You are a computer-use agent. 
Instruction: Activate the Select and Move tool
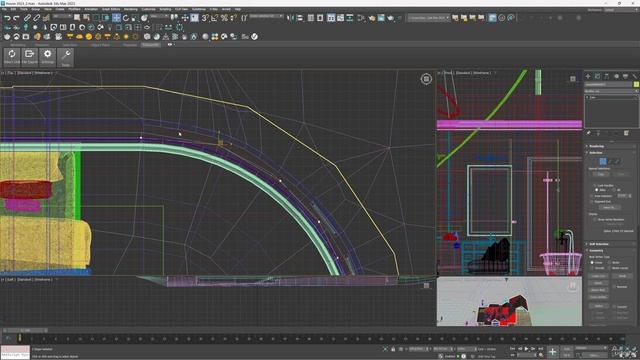[116, 18]
